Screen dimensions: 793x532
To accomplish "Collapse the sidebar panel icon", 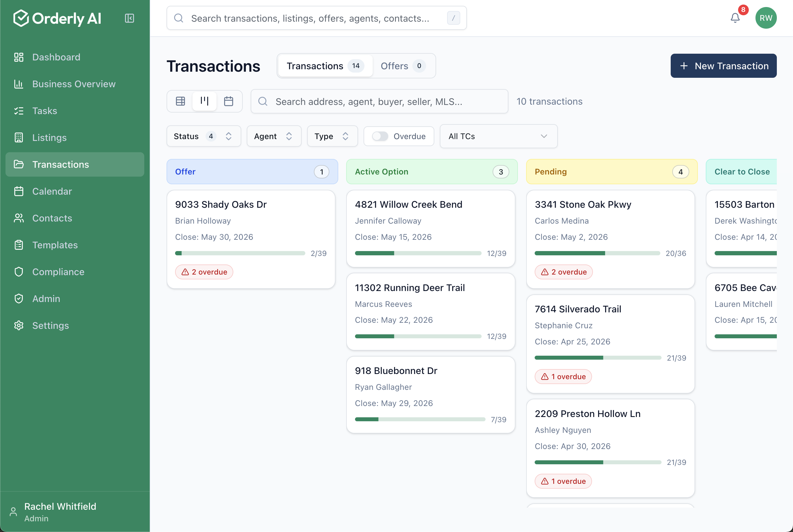I will pos(129,18).
